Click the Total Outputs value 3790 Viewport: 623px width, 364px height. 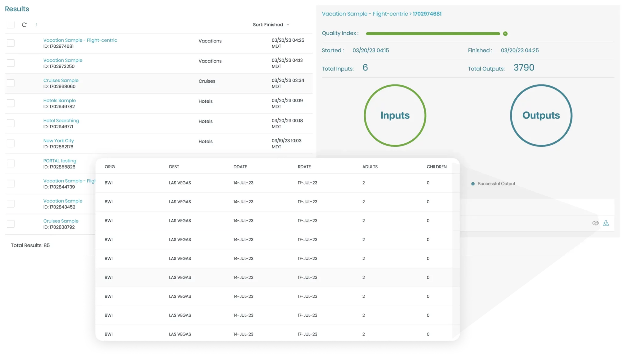click(524, 67)
